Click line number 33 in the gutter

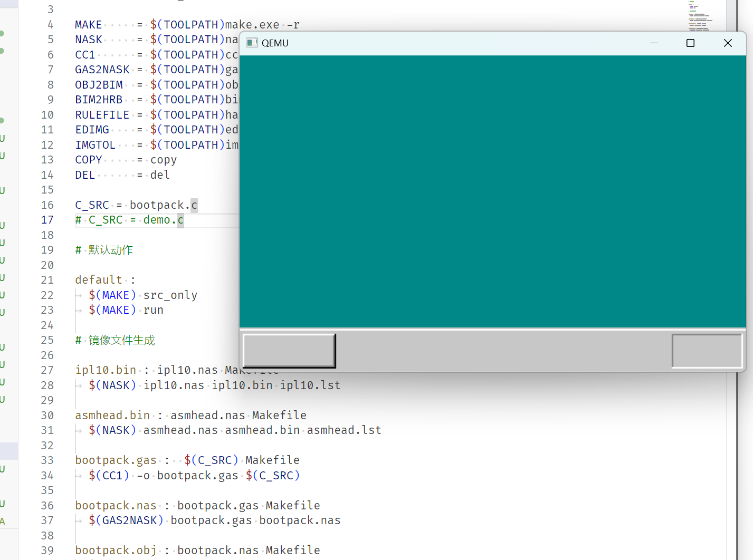(47, 460)
